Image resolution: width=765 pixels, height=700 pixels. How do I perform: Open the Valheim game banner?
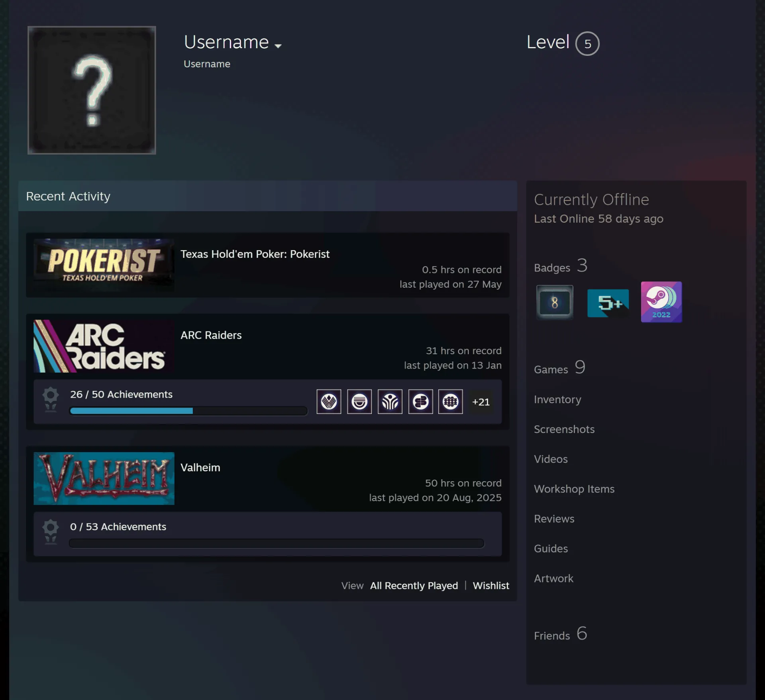tap(104, 478)
